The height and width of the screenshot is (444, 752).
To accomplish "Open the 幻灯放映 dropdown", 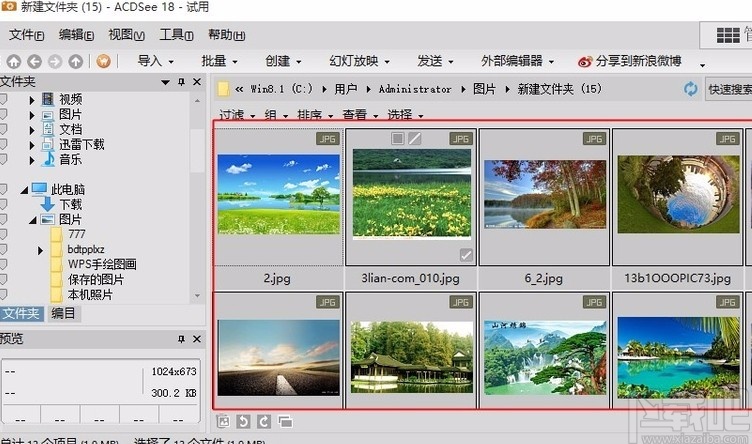I will click(359, 61).
